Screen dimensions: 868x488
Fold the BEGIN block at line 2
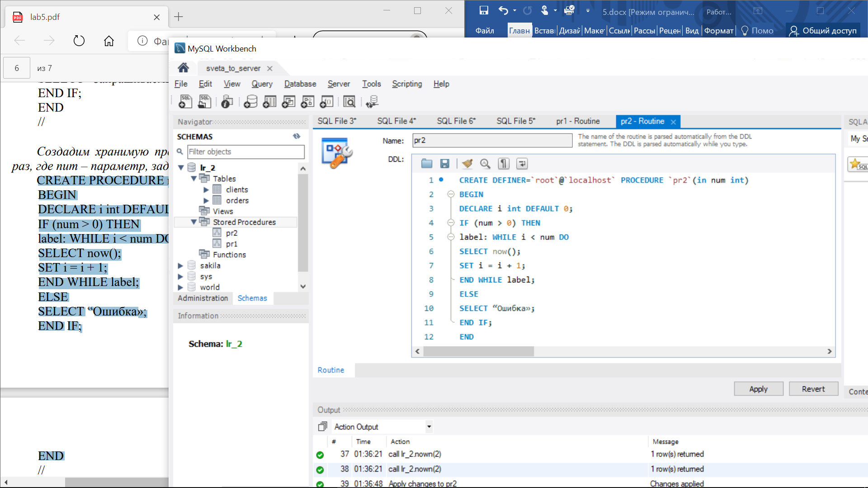[451, 194]
